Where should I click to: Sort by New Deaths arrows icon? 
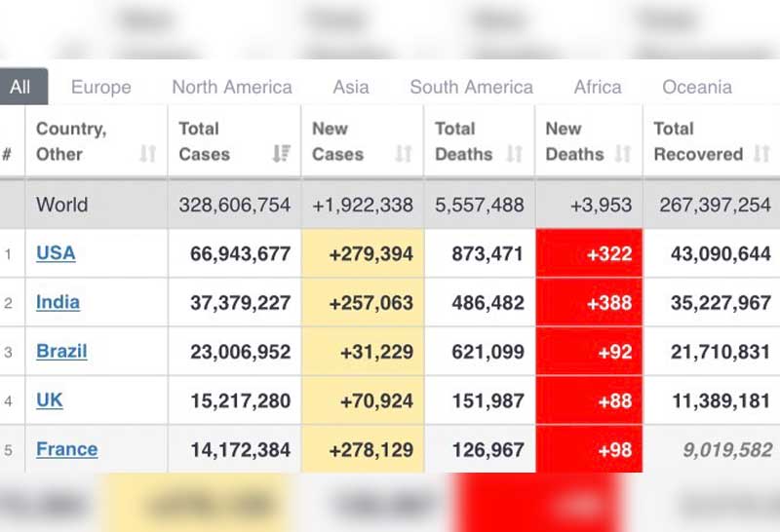(623, 154)
